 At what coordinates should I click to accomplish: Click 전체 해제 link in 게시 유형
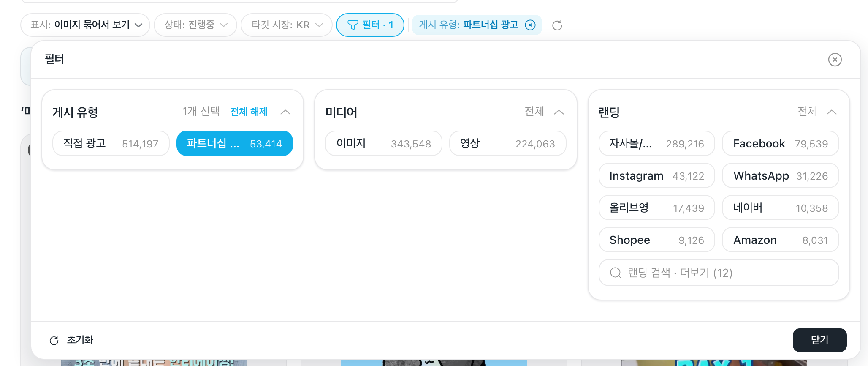tap(249, 112)
